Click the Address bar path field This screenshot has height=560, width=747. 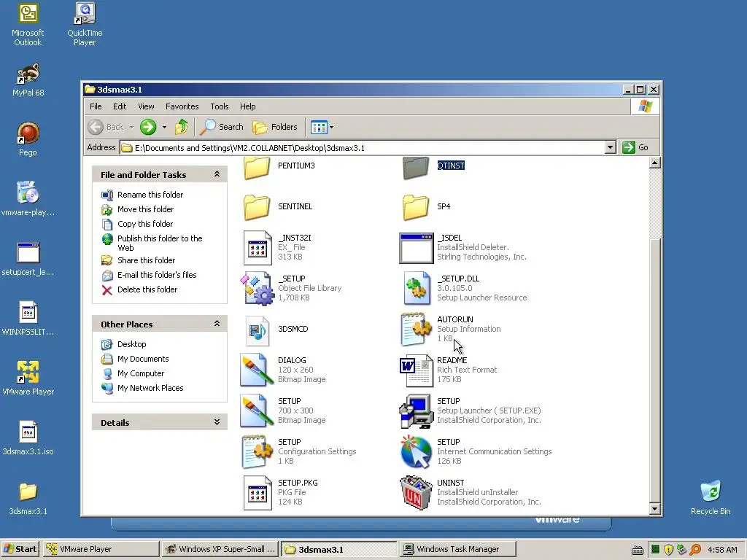point(362,147)
